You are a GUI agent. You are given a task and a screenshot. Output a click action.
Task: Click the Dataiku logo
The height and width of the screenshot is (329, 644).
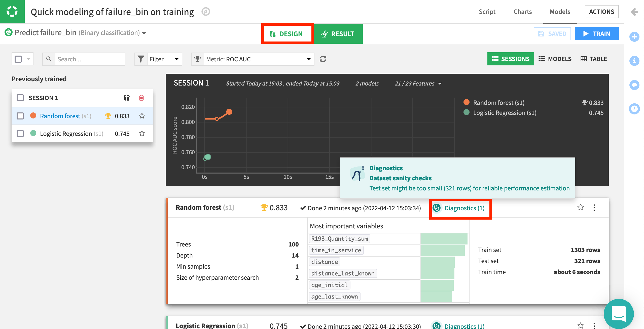point(12,11)
